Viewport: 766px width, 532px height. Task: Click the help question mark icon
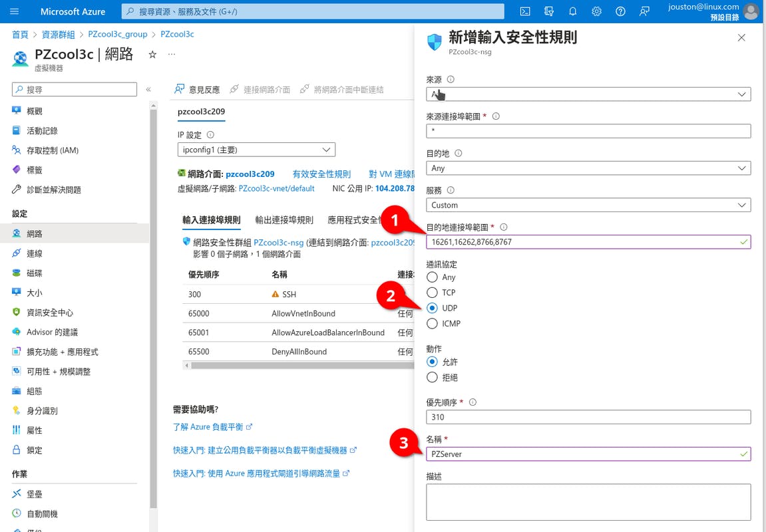tap(620, 11)
